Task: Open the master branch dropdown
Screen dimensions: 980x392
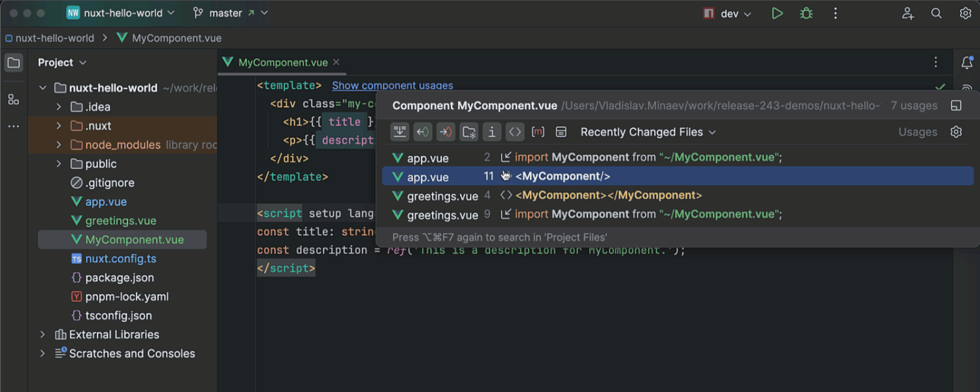Action: click(x=231, y=13)
